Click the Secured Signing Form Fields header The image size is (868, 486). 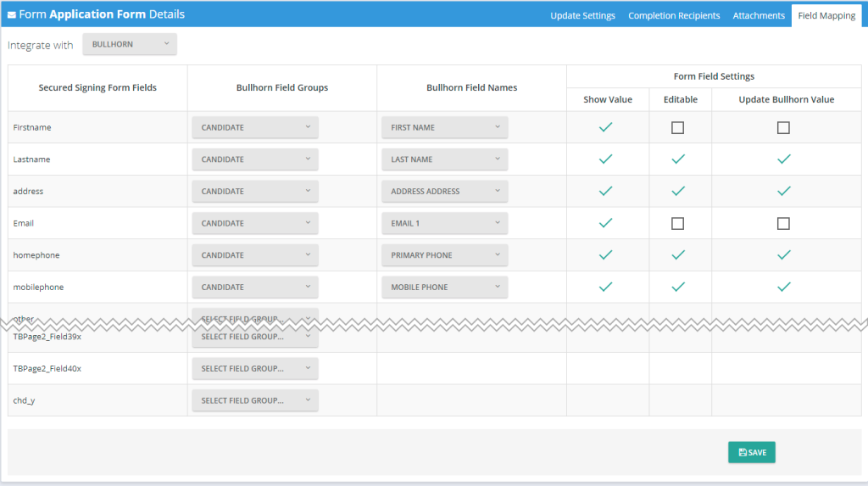click(97, 87)
